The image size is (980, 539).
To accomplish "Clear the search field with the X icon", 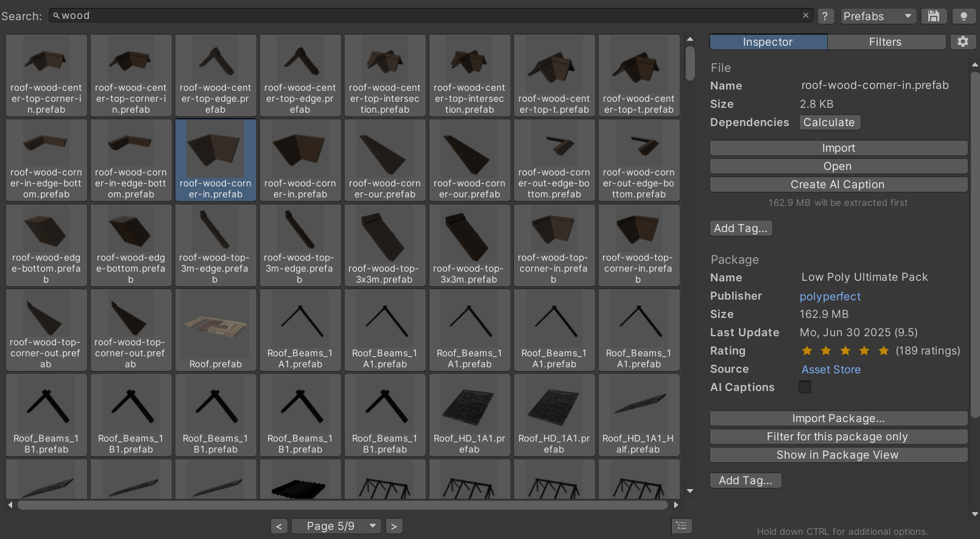I will [805, 16].
